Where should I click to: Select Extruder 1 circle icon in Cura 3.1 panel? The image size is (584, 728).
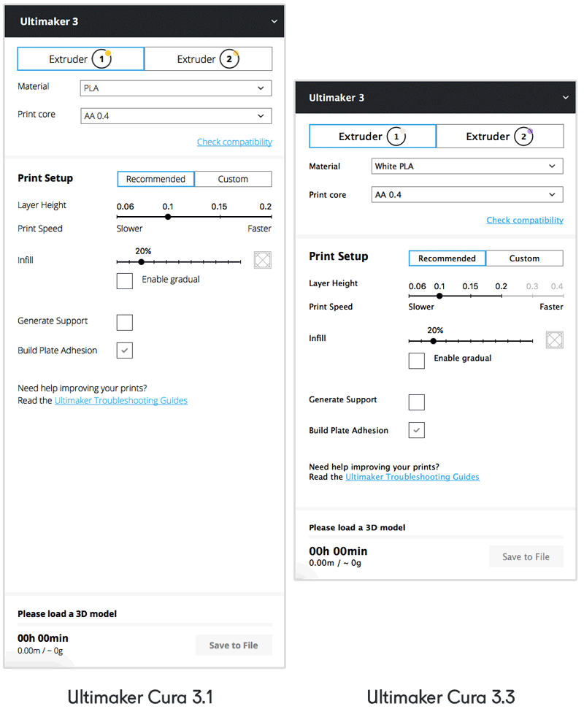pos(101,59)
